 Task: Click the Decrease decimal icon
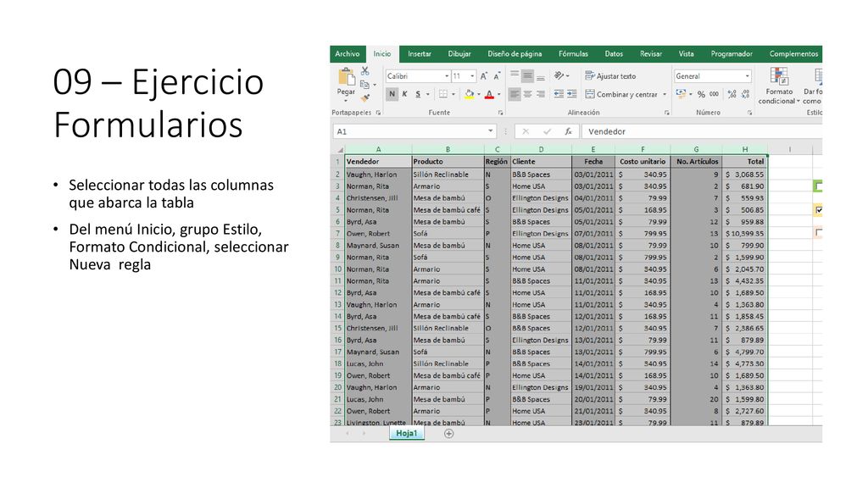tap(745, 95)
